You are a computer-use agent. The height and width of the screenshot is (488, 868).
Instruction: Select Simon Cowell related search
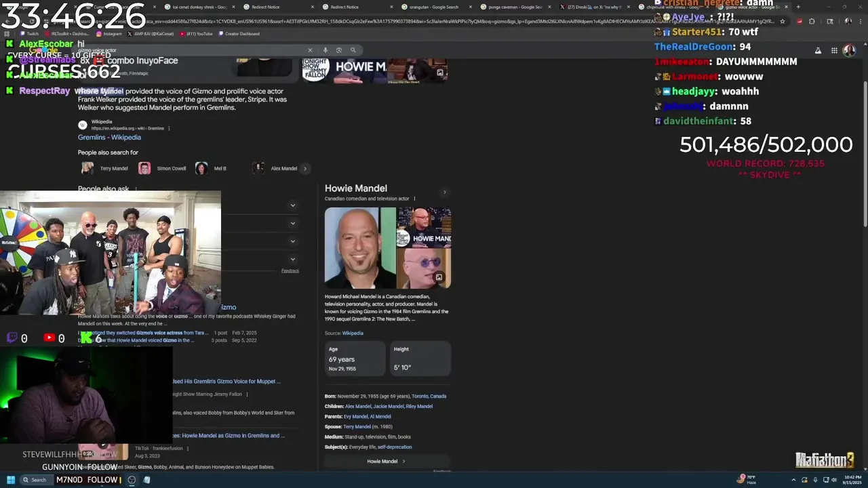pos(163,168)
